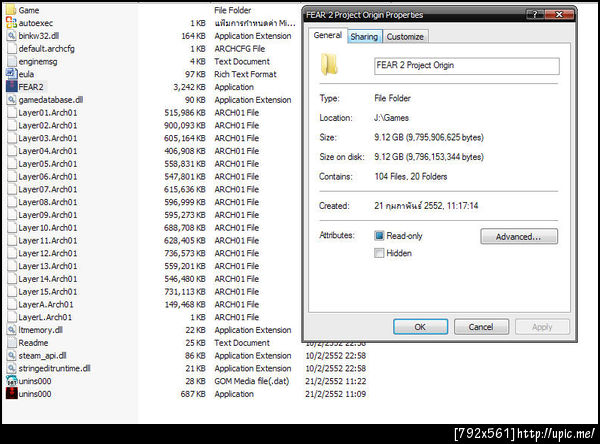Click the steam_api.dll file icon
Image resolution: width=600 pixels, height=444 pixels.
[11, 356]
